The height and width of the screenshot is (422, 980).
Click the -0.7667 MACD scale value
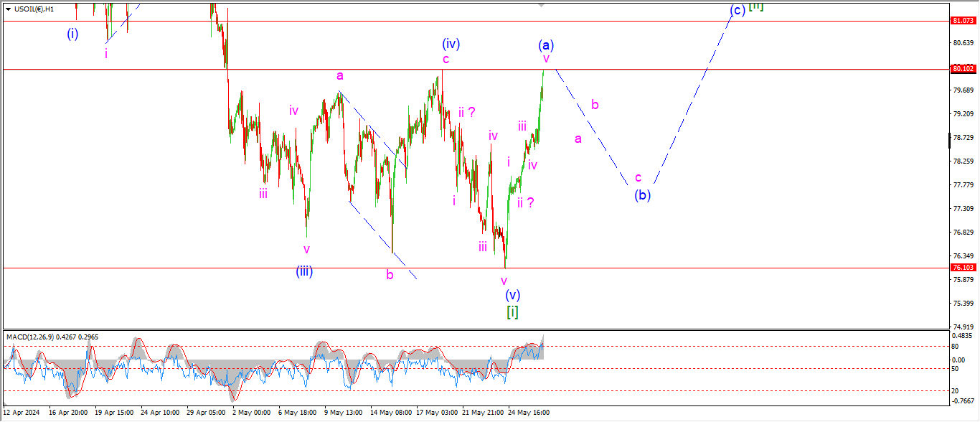961,400
